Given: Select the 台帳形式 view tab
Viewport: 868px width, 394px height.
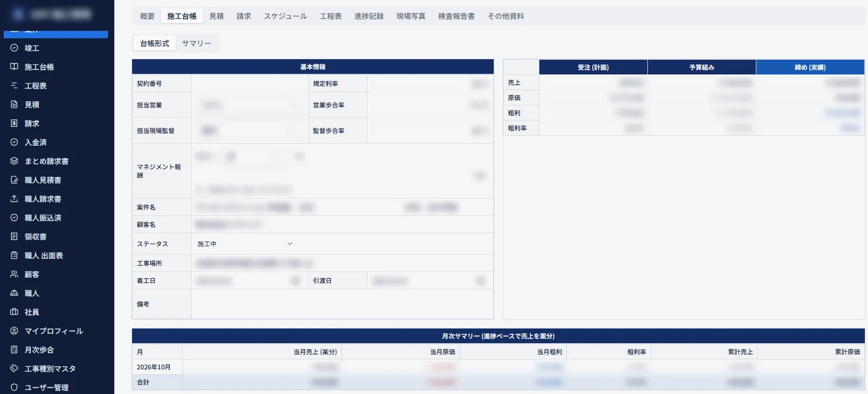Looking at the screenshot, I should (155, 43).
